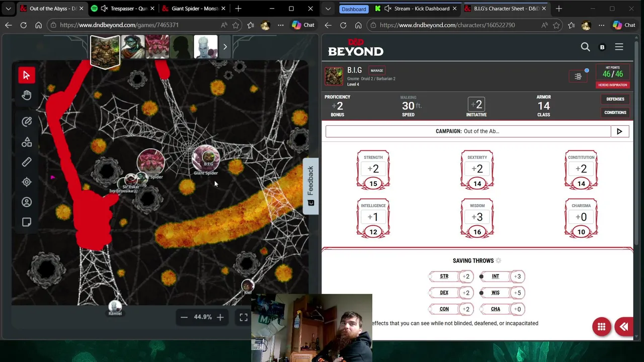Image resolution: width=644 pixels, height=362 pixels.
Task: Show next portraits in the initiative bar
Action: pyautogui.click(x=225, y=47)
